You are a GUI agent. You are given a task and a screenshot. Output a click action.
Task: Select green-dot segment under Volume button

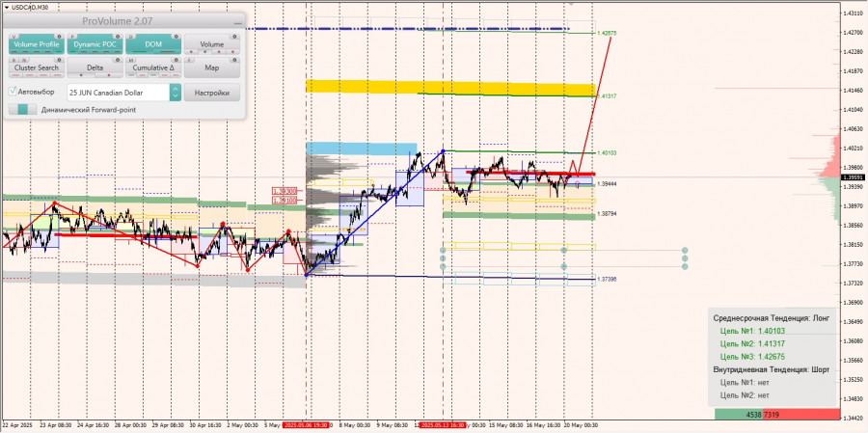click(x=205, y=52)
